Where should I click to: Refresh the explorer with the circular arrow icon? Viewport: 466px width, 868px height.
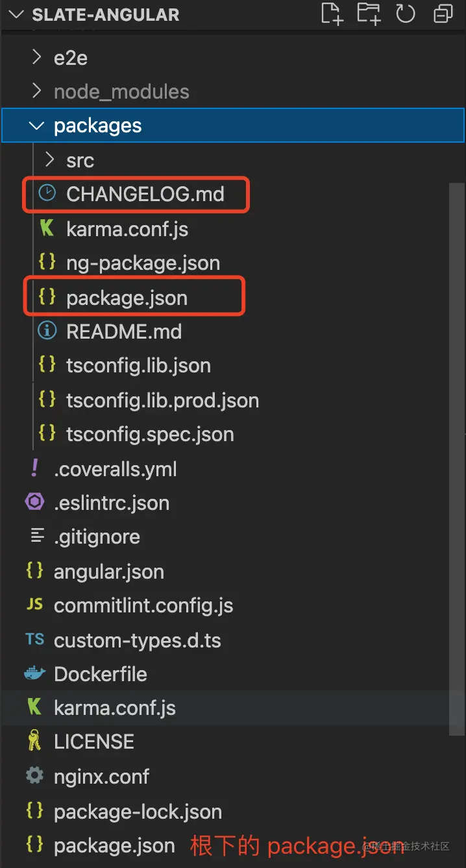406,14
